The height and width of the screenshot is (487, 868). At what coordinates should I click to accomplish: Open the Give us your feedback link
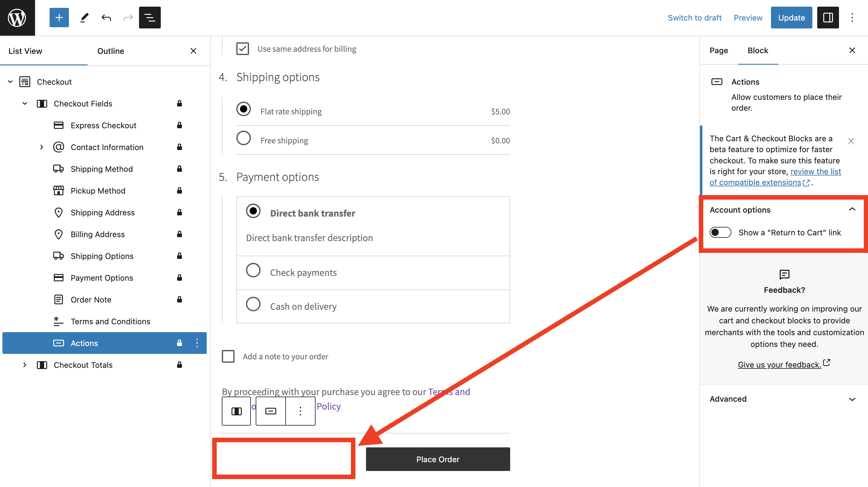click(779, 364)
